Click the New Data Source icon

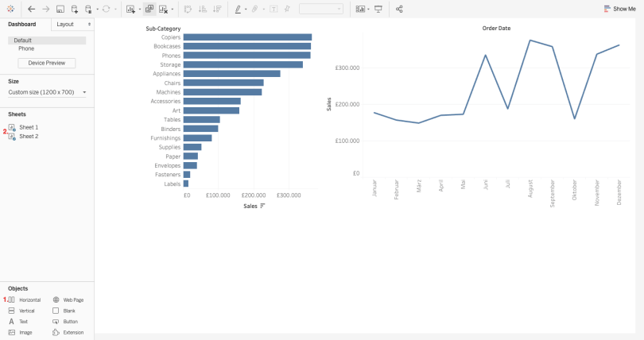click(x=75, y=9)
